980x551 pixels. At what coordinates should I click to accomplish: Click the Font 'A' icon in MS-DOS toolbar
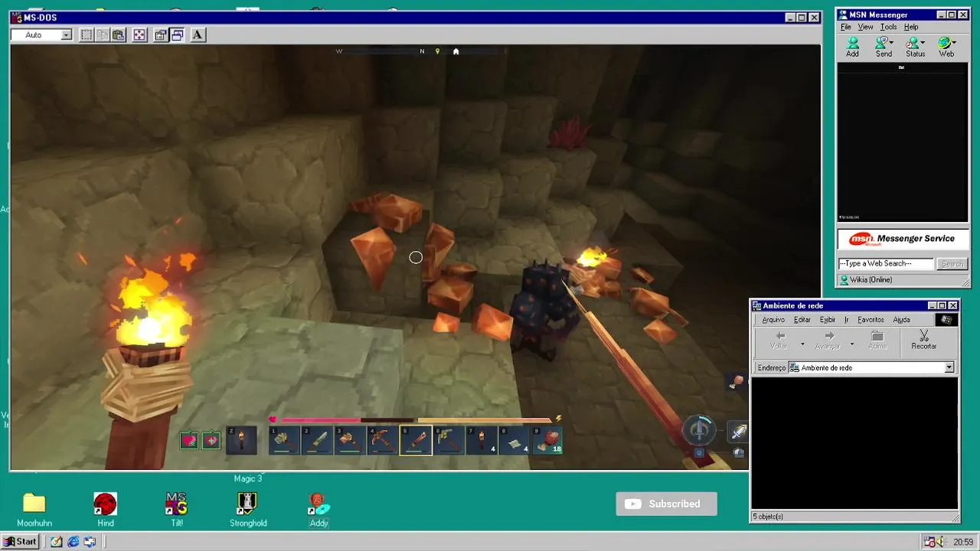[198, 34]
